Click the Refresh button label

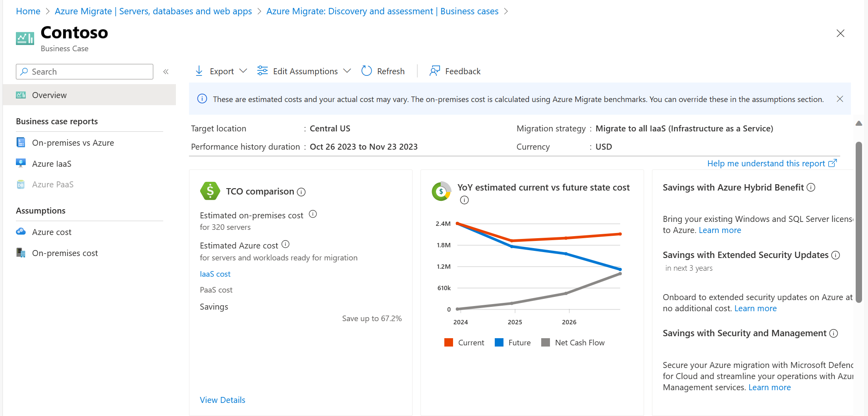[391, 71]
